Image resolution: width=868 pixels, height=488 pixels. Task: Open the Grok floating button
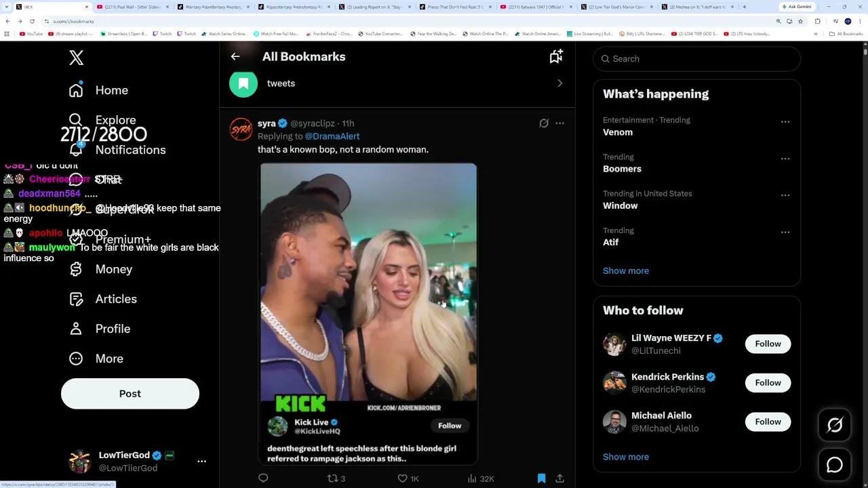835,425
